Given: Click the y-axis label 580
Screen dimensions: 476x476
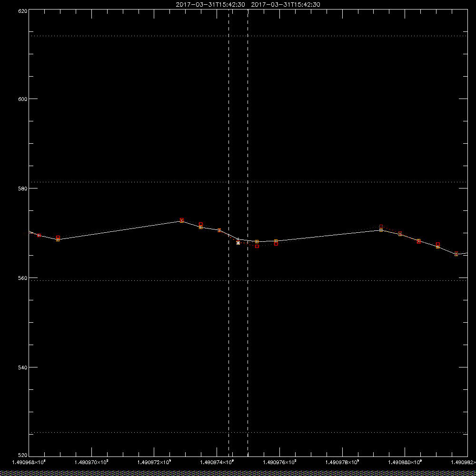Looking at the screenshot, I should click(23, 188).
